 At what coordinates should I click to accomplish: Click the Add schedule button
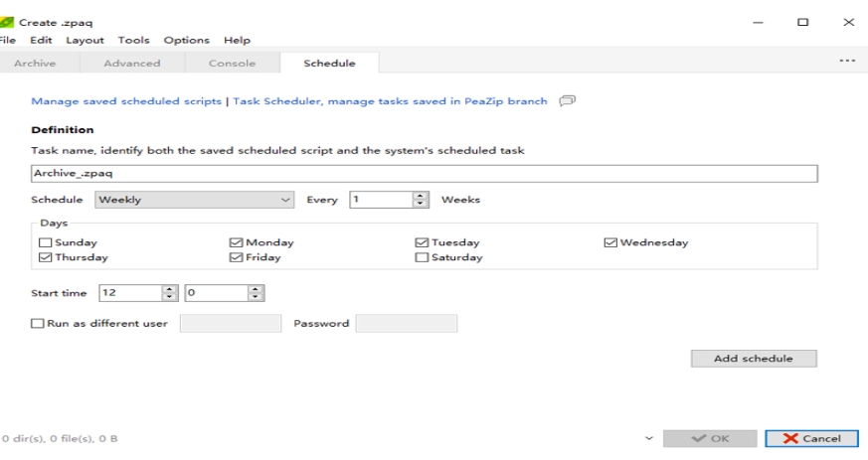pyautogui.click(x=754, y=359)
